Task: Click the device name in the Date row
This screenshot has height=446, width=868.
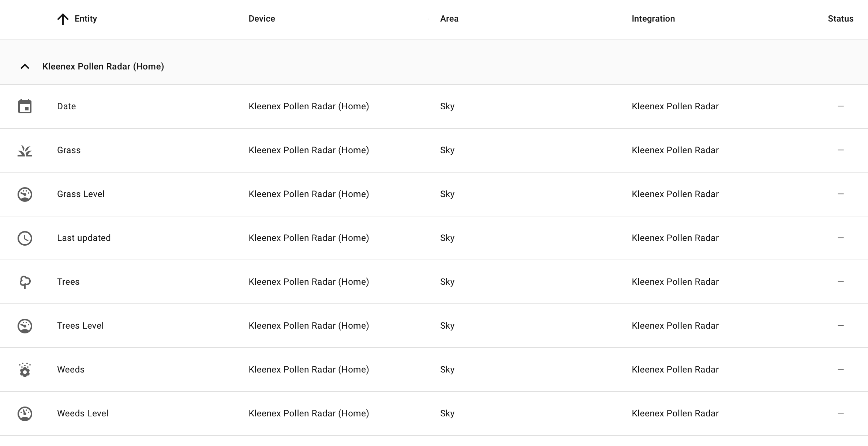Action: [x=309, y=106]
